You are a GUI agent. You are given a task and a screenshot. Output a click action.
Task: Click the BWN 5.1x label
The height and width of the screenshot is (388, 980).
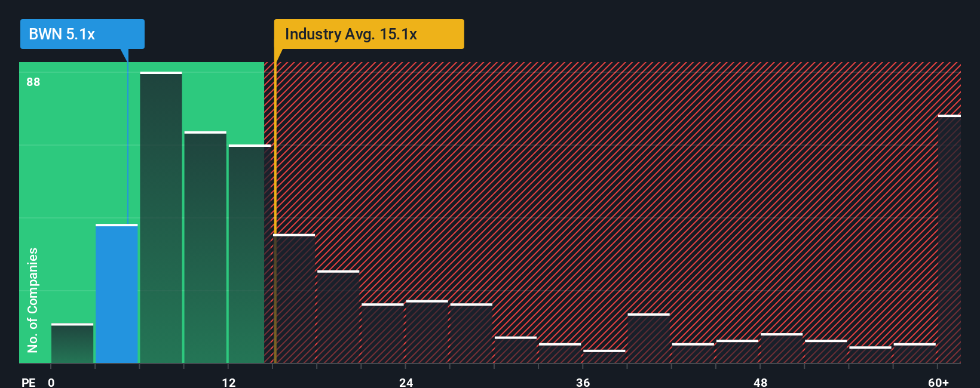[82, 34]
